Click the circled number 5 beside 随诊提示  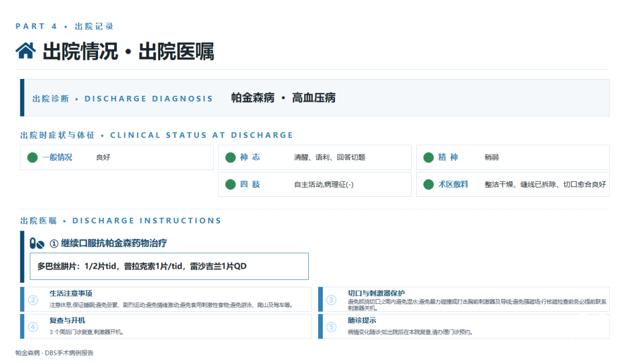tap(331, 327)
